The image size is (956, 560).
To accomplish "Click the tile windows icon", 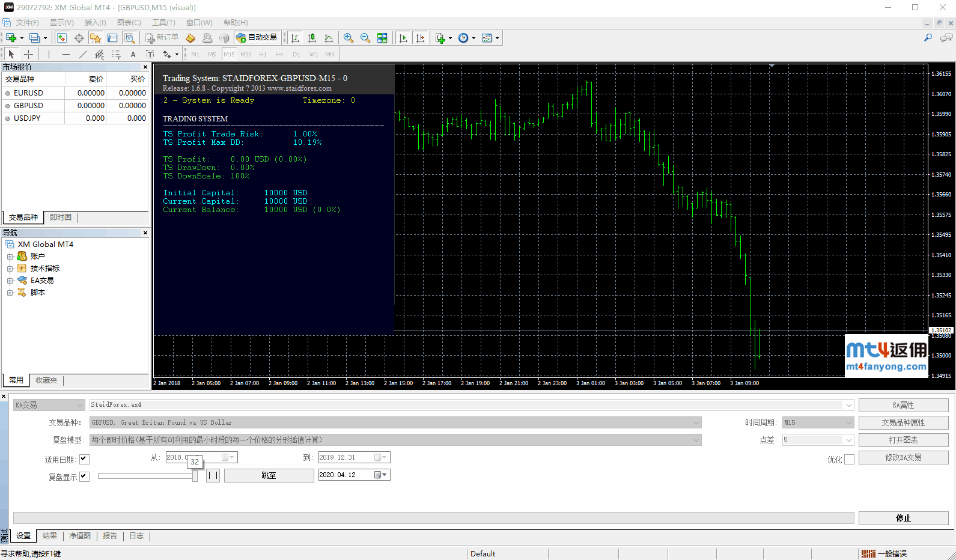I will pos(382,38).
